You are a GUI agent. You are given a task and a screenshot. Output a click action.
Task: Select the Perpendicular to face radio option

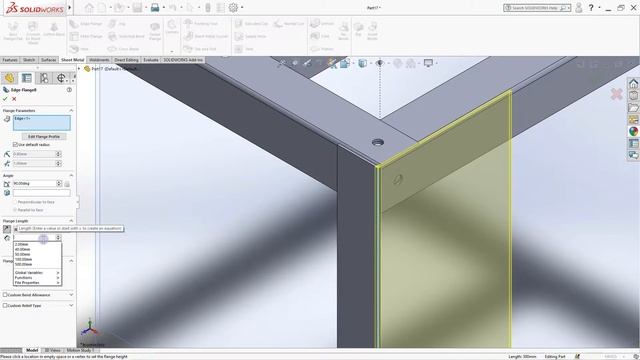[x=15, y=202]
